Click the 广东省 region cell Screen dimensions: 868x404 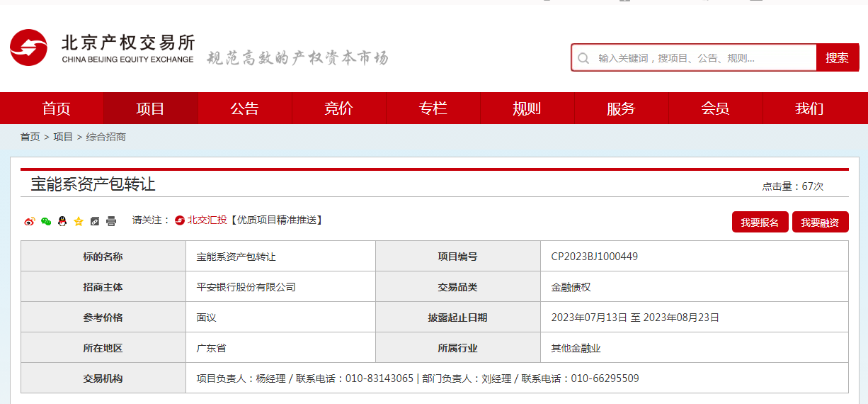click(x=280, y=348)
